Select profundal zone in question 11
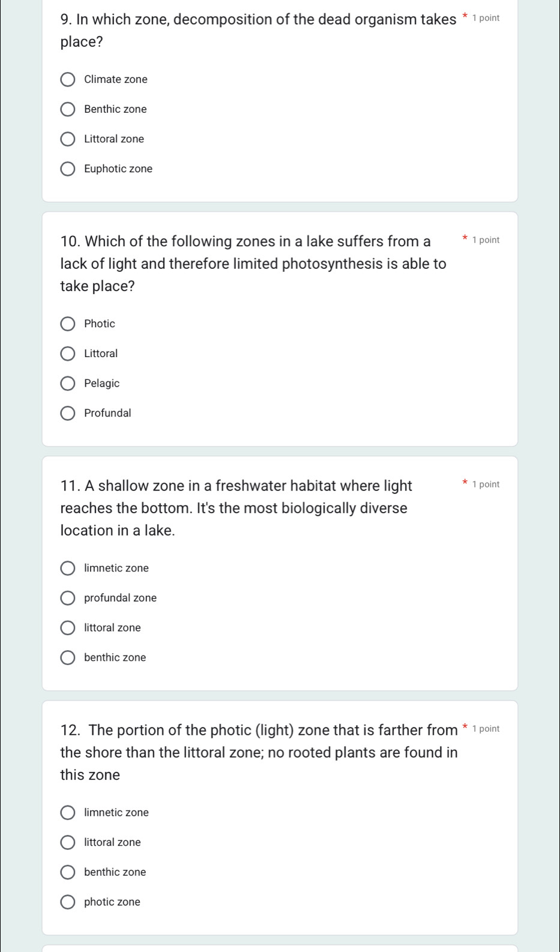Image resolution: width=560 pixels, height=952 pixels. 68,598
